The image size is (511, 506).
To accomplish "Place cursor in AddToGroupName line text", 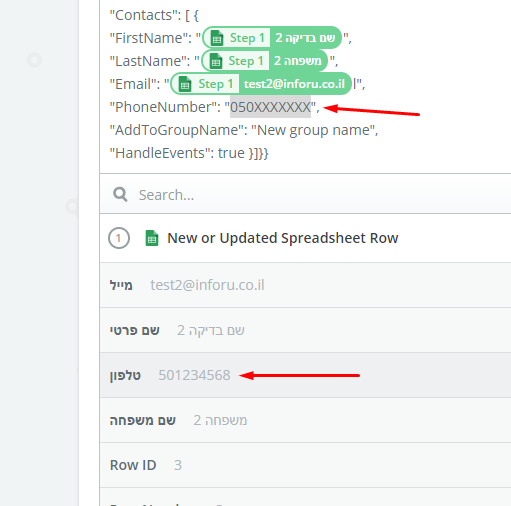I will [x=244, y=130].
